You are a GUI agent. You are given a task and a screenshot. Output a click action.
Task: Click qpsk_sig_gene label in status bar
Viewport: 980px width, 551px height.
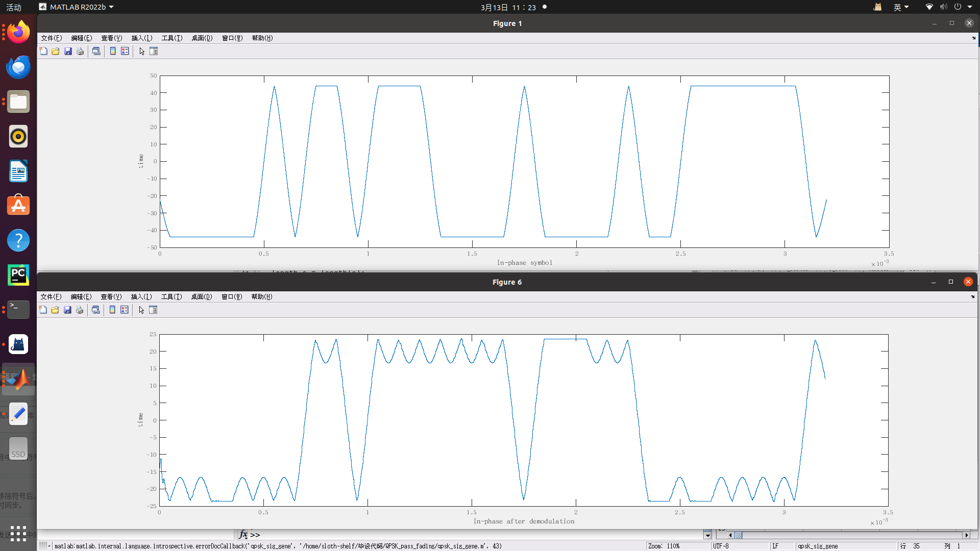point(818,546)
